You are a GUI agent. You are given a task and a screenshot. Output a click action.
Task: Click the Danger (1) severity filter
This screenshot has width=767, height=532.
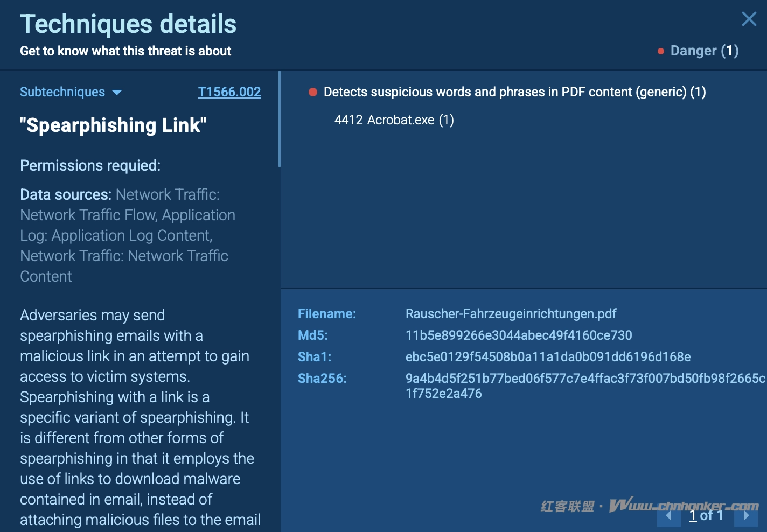[x=704, y=51]
